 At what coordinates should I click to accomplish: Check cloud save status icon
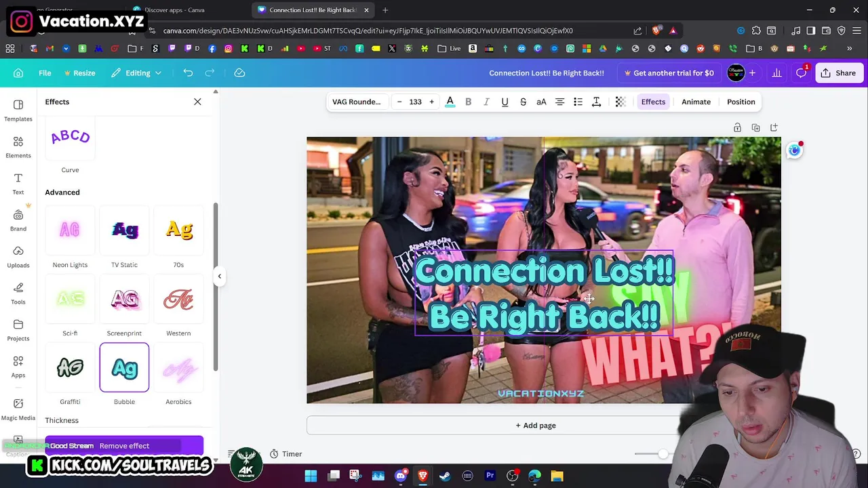coord(239,73)
